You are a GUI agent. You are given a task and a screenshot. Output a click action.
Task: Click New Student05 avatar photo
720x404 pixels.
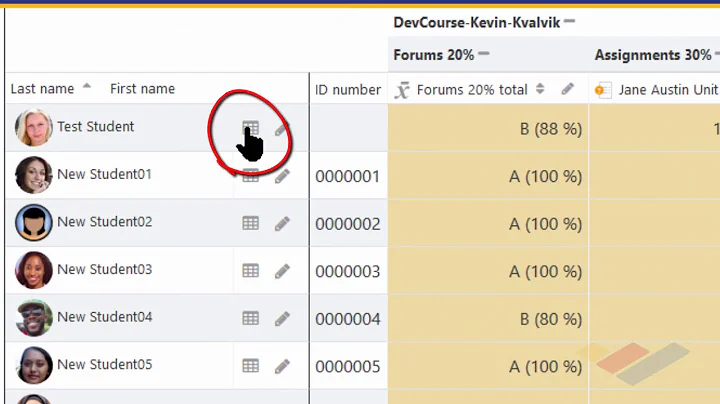click(x=34, y=365)
